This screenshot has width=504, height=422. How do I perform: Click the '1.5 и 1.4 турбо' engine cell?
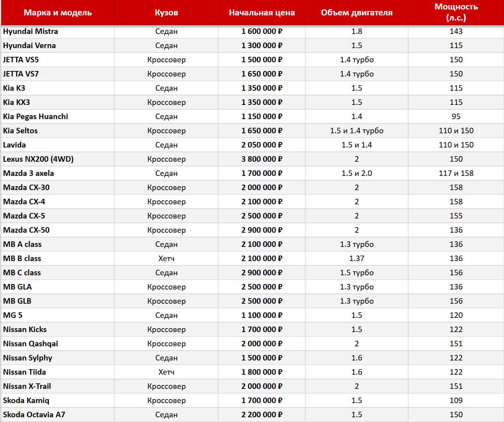click(357, 131)
